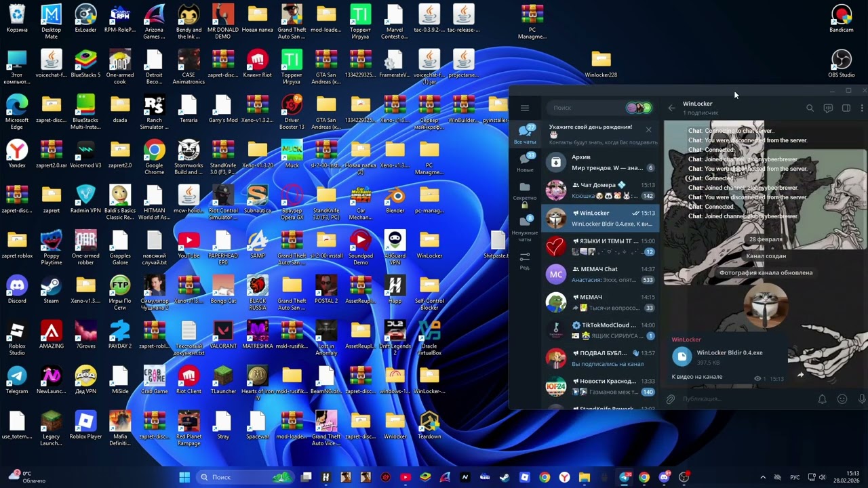
Task: Select the Корзина recycle bin
Action: click(x=17, y=18)
